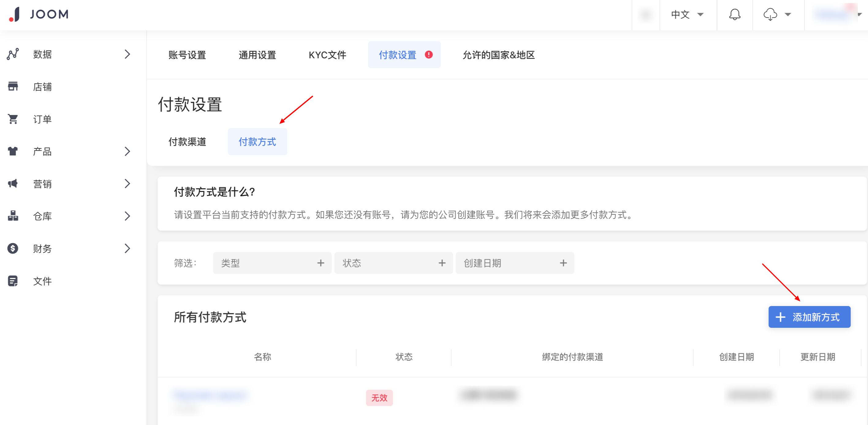The image size is (868, 425).
Task: Click the cloud download icon
Action: [770, 14]
